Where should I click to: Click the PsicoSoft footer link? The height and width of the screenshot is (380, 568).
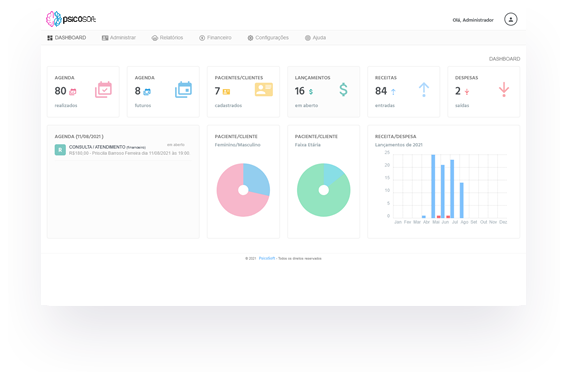tap(267, 258)
